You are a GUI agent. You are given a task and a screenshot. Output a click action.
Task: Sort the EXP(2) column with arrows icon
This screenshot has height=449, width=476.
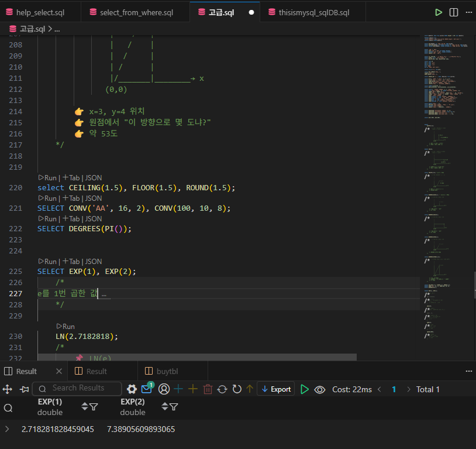pyautogui.click(x=165, y=406)
